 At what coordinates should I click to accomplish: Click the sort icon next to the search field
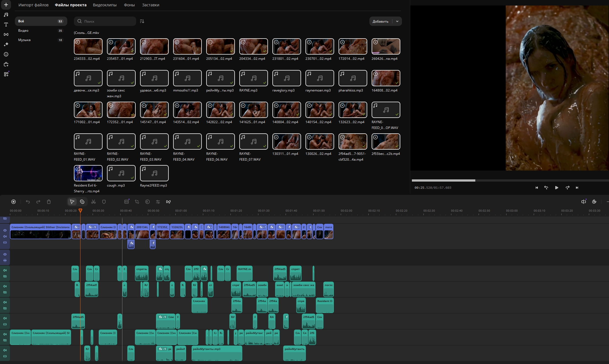(x=142, y=21)
